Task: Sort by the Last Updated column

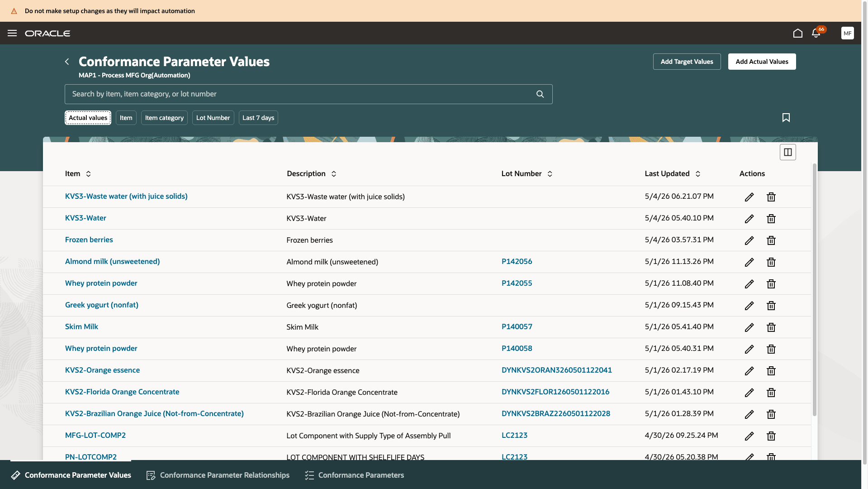Action: point(698,174)
